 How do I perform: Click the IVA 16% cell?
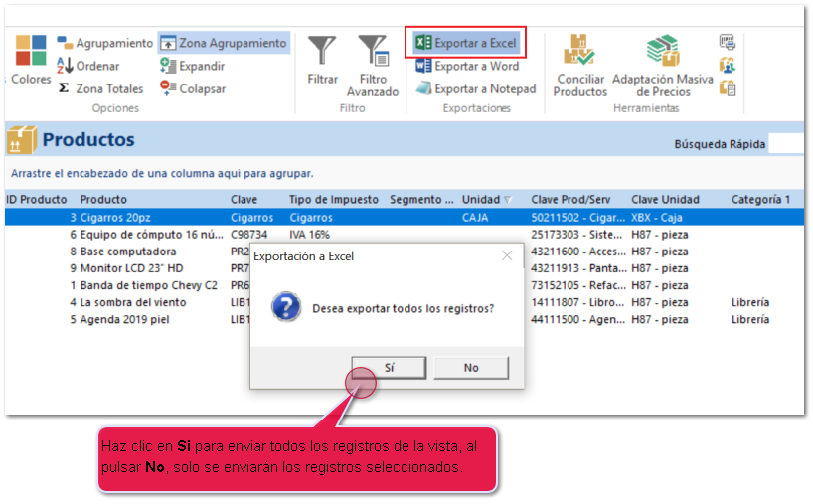[x=309, y=234]
